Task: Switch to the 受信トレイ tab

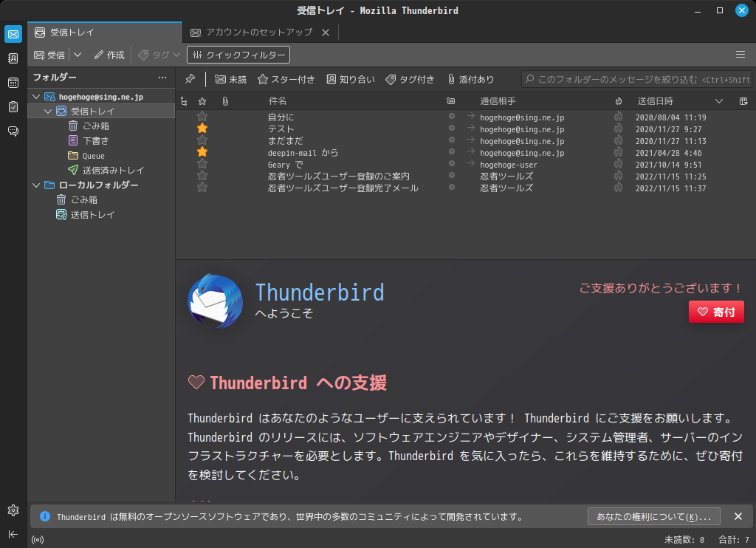Action: coord(105,32)
